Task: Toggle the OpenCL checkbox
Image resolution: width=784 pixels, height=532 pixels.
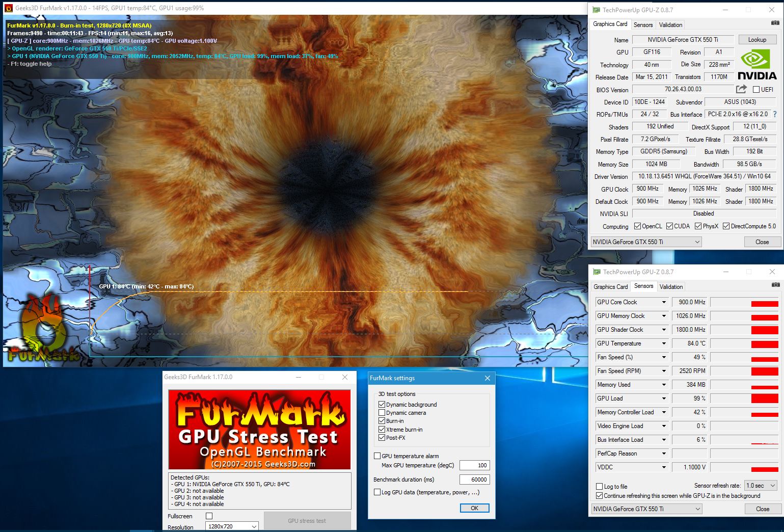Action: pyautogui.click(x=637, y=226)
